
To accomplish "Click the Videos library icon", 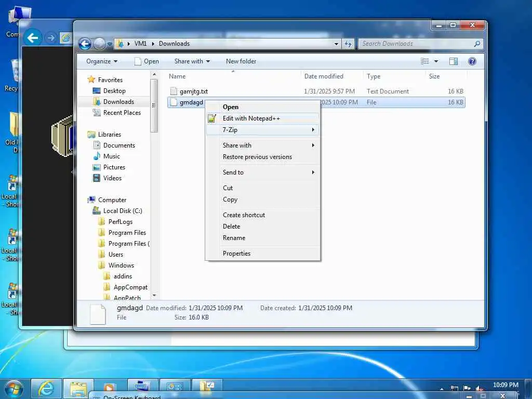I will (97, 178).
